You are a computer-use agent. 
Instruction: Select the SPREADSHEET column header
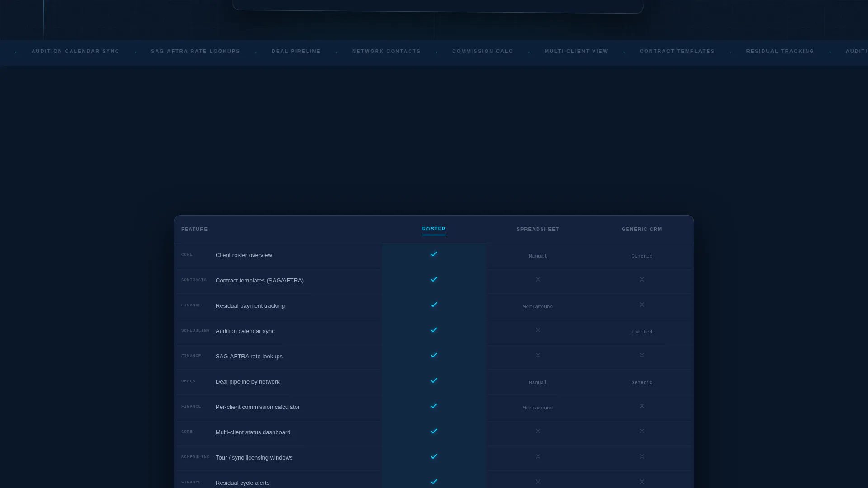pyautogui.click(x=538, y=229)
